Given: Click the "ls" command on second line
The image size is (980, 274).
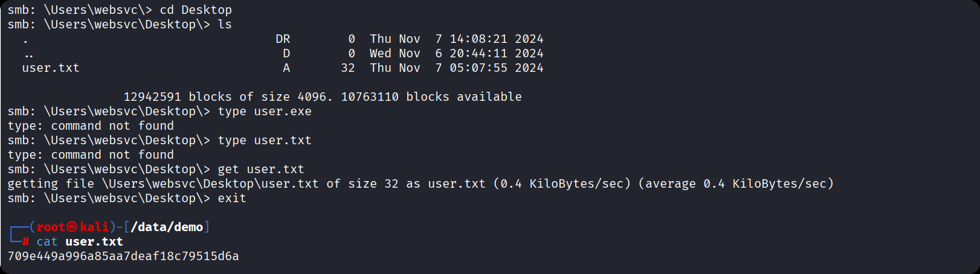Looking at the screenshot, I should [225, 24].
